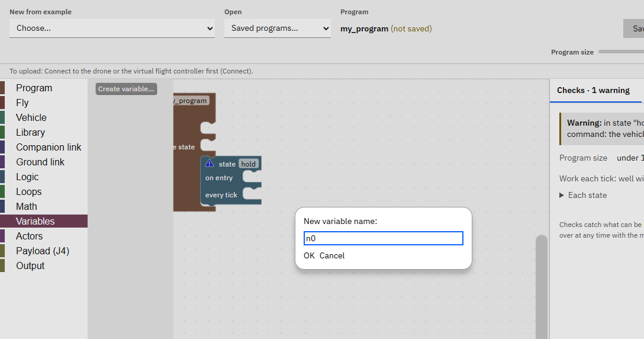
Task: Open the Saved programs dropdown
Action: 277,28
